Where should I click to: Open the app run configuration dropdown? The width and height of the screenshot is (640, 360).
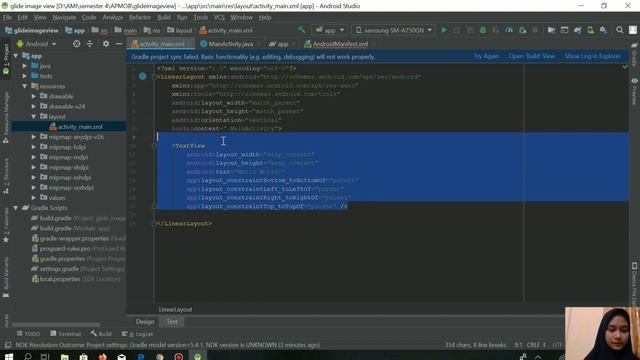click(330, 30)
